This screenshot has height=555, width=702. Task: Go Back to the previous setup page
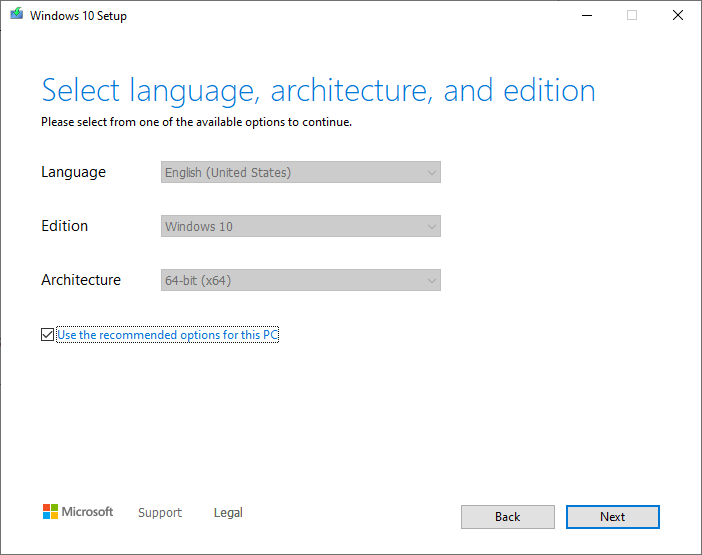pyautogui.click(x=508, y=517)
